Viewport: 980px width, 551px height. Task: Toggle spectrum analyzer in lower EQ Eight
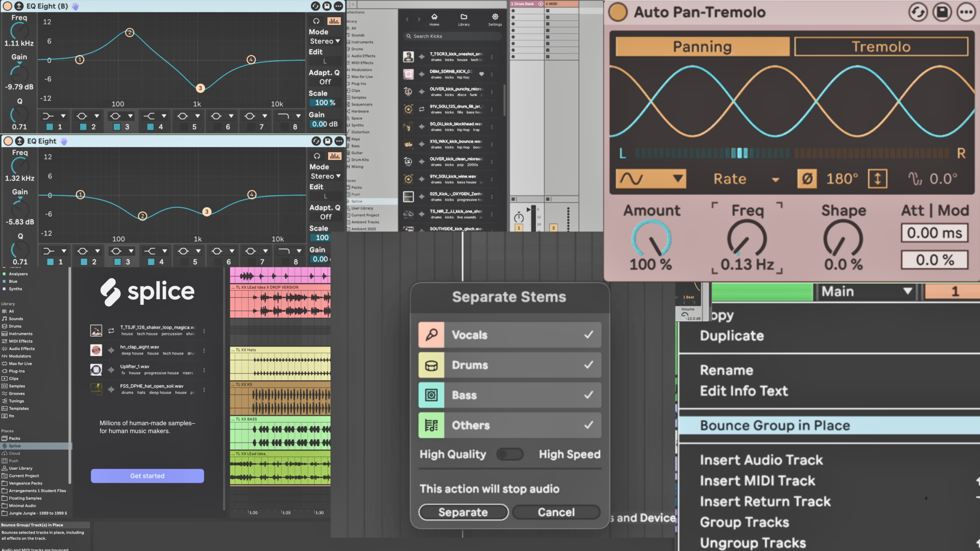[335, 156]
